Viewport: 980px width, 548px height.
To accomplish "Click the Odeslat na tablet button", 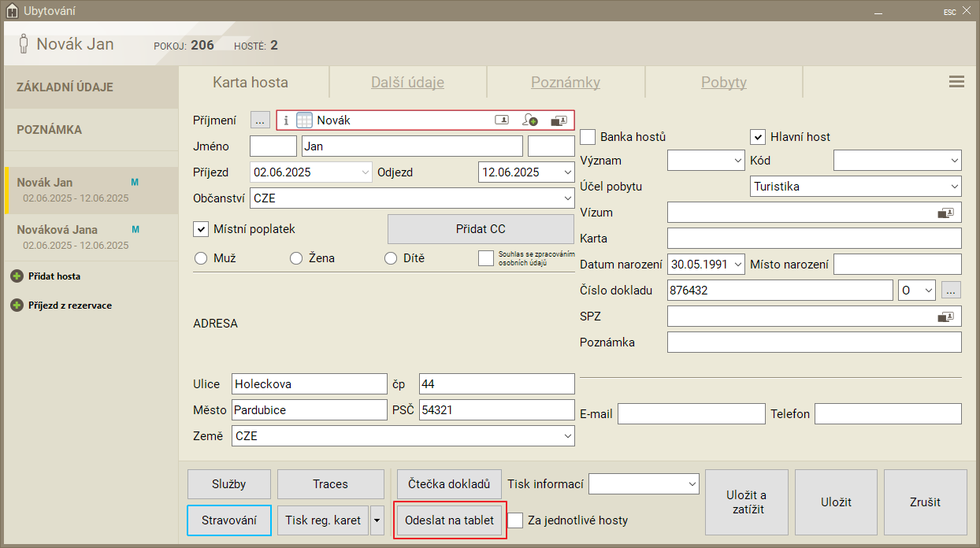I will pyautogui.click(x=449, y=520).
